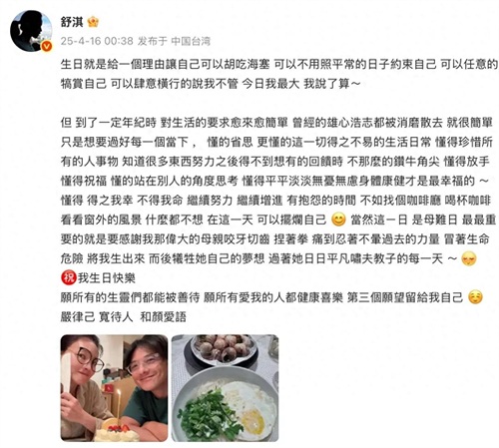Click the location text 中国台湾

coord(191,41)
